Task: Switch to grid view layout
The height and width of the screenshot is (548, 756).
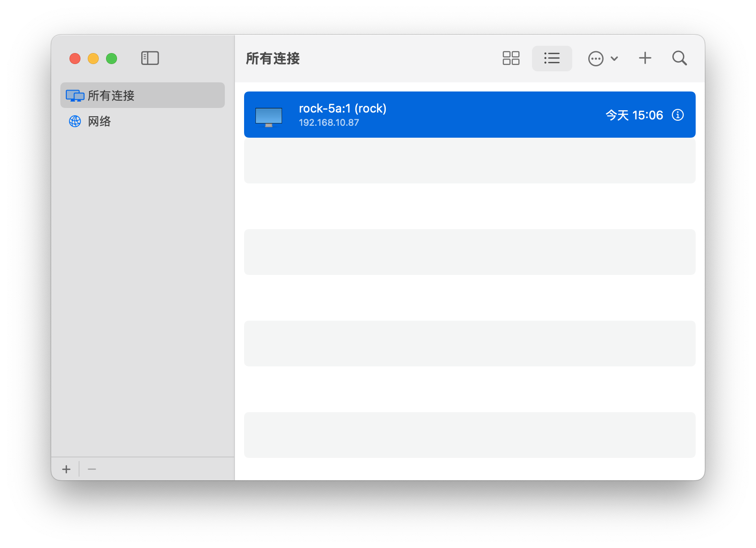Action: (511, 58)
